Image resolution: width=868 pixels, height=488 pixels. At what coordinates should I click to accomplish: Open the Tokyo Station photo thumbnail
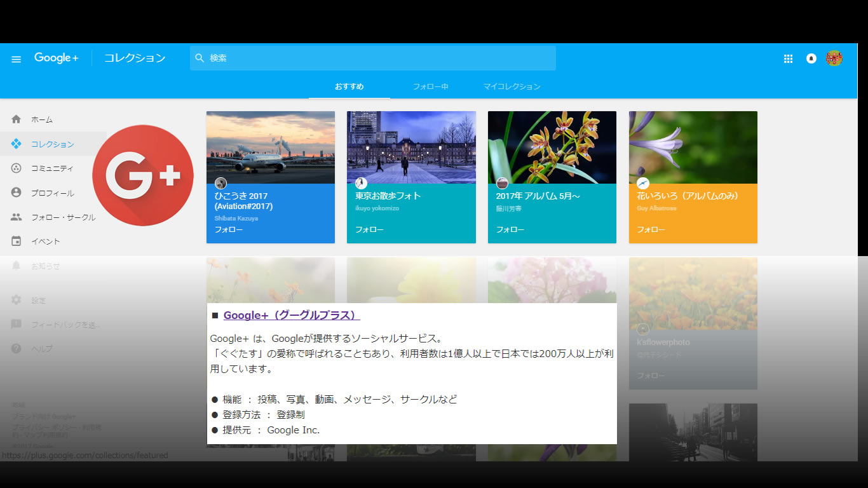click(411, 147)
